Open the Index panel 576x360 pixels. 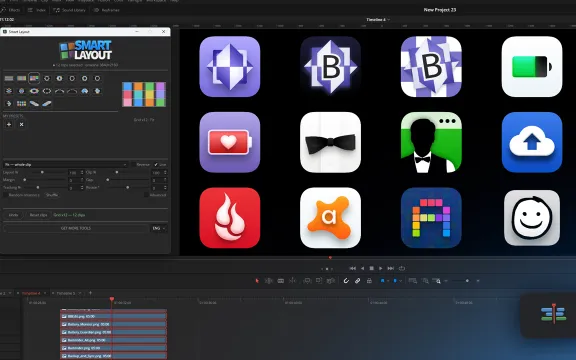37,10
